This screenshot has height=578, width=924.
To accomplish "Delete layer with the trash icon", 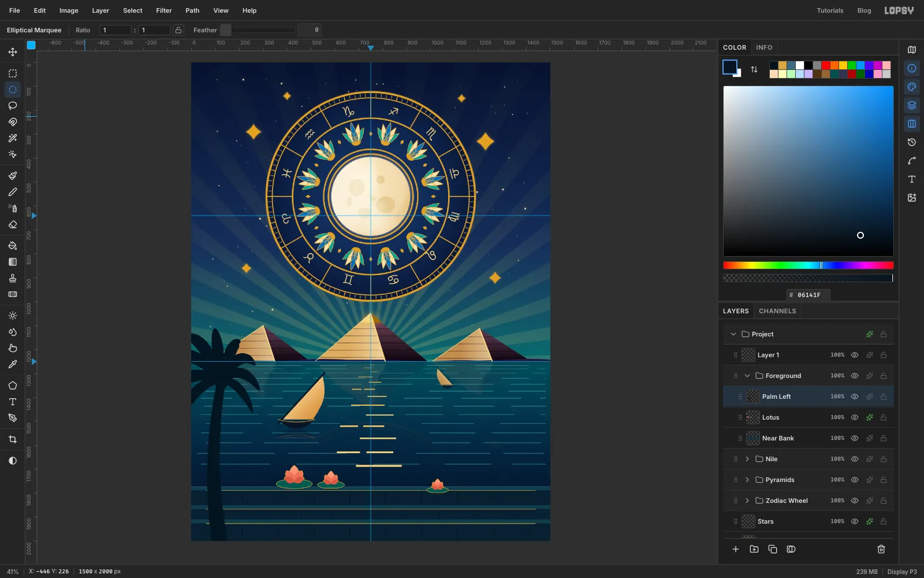I will tap(881, 549).
